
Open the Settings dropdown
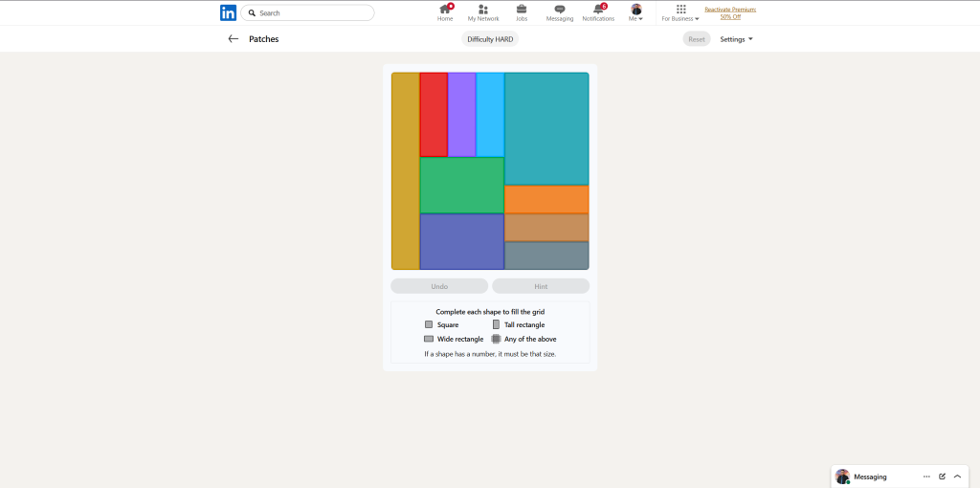(736, 38)
